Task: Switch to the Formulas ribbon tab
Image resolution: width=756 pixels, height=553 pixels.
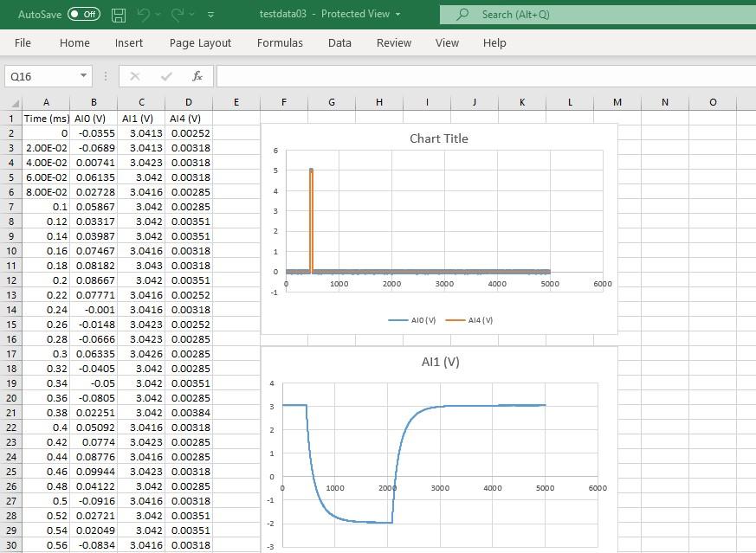Action: tap(280, 42)
